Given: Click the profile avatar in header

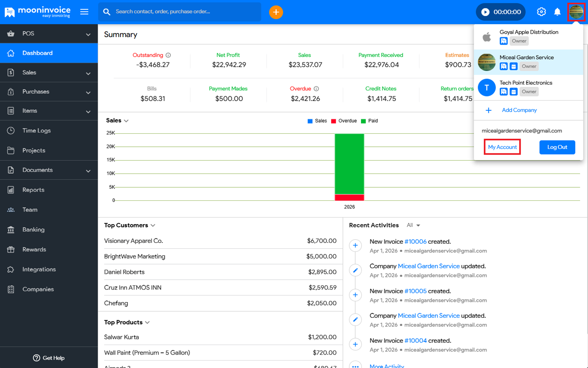Looking at the screenshot, I should [x=576, y=12].
